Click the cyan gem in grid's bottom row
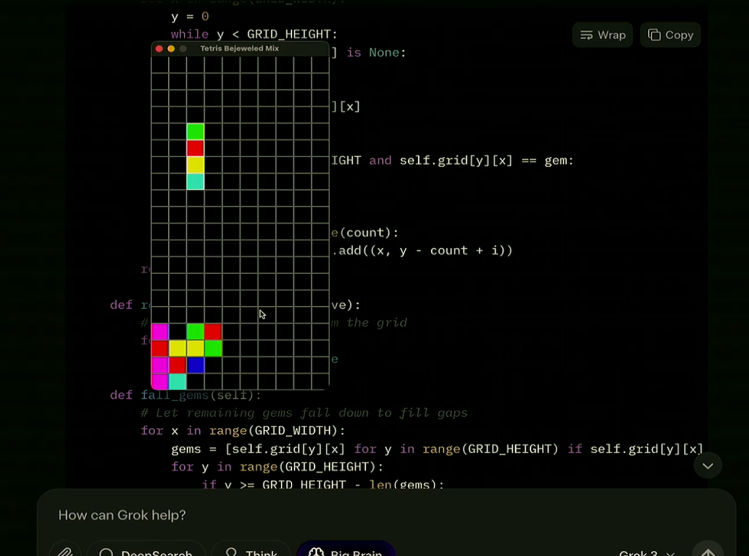749x556 pixels. 177,382
